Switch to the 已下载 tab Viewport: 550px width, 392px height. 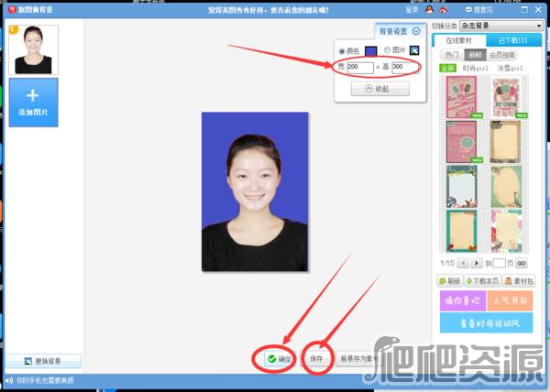[x=513, y=40]
